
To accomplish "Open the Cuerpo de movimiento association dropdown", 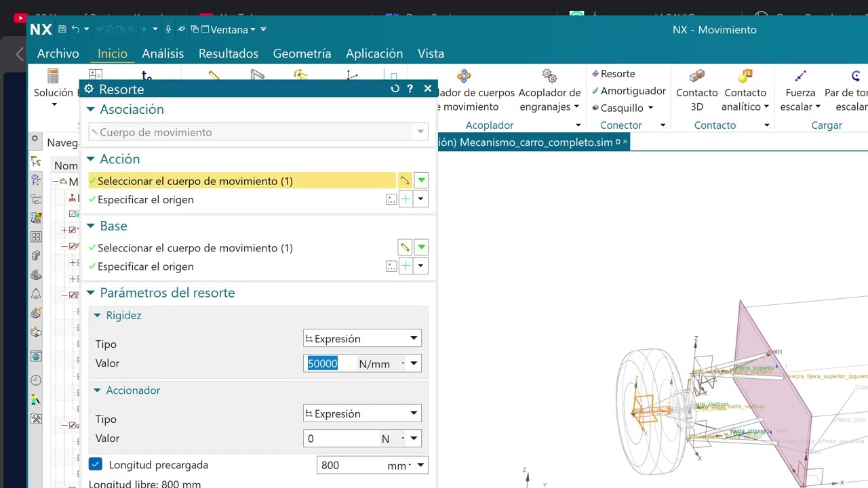I will [258, 132].
